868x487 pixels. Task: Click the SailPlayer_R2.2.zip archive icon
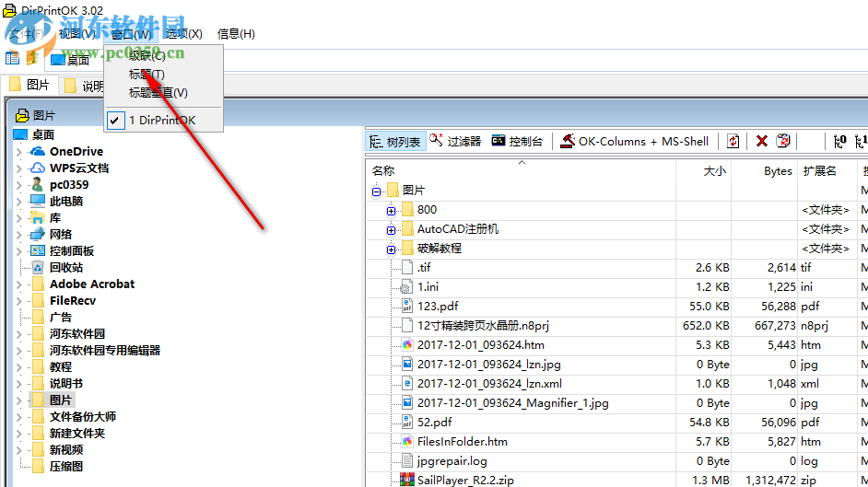[407, 480]
